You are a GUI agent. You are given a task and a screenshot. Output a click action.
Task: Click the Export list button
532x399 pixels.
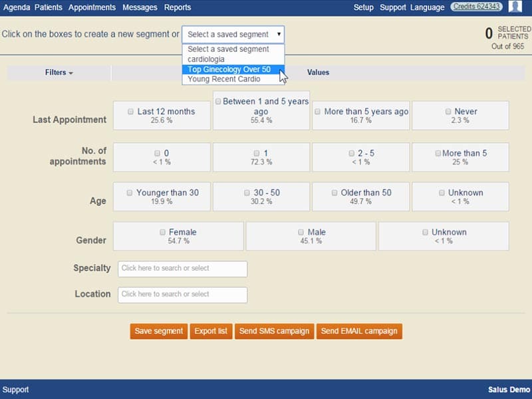[211, 331]
